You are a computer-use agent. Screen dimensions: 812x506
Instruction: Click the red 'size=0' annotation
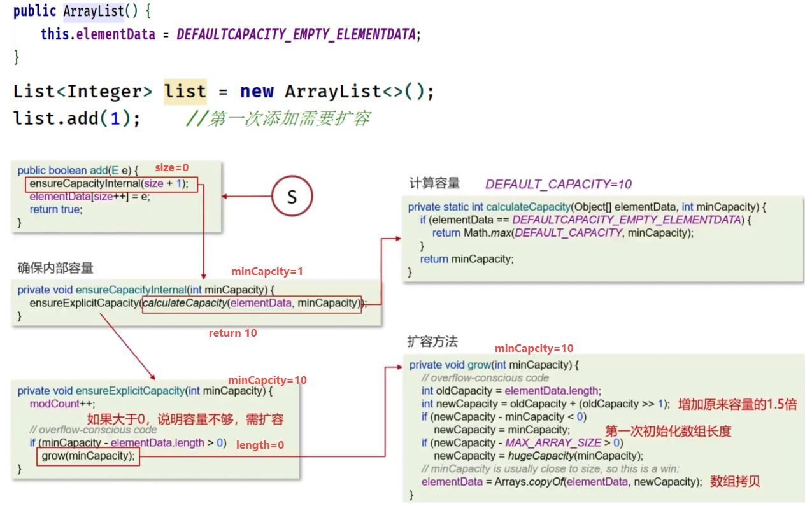tap(172, 167)
